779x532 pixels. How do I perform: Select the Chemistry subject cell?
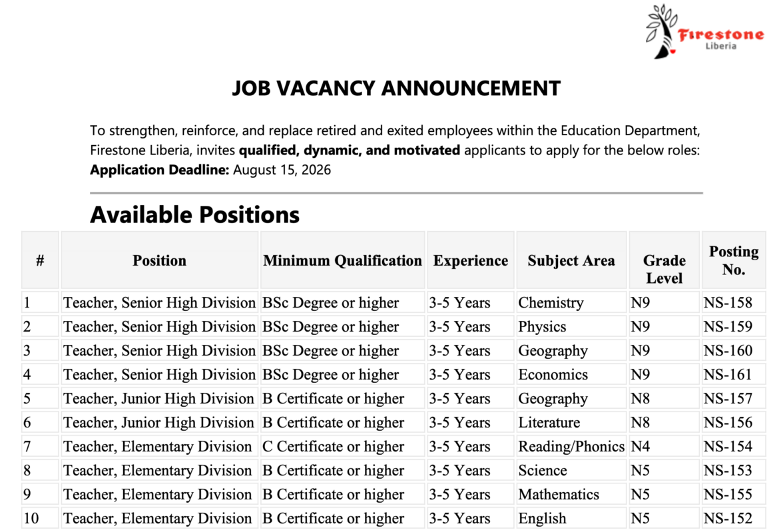coord(571,302)
